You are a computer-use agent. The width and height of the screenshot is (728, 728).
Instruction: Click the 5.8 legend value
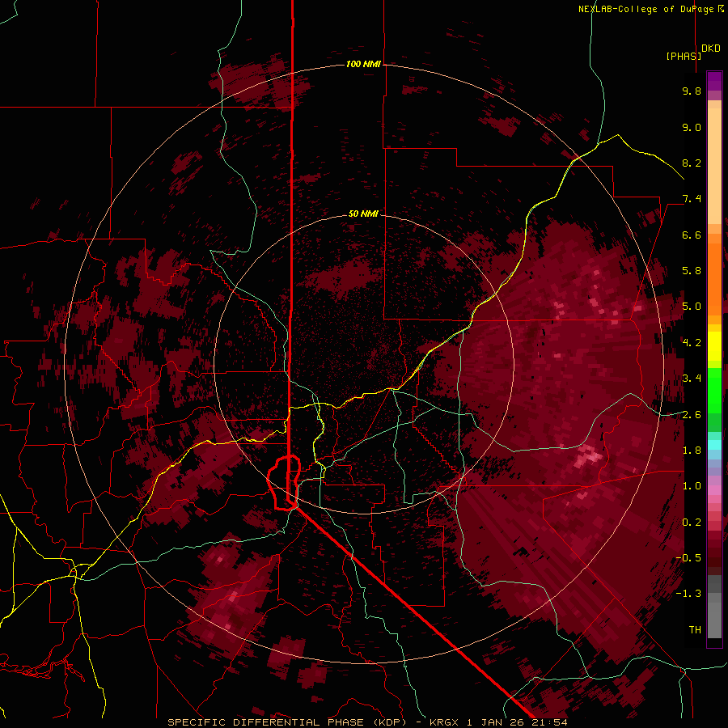point(692,271)
